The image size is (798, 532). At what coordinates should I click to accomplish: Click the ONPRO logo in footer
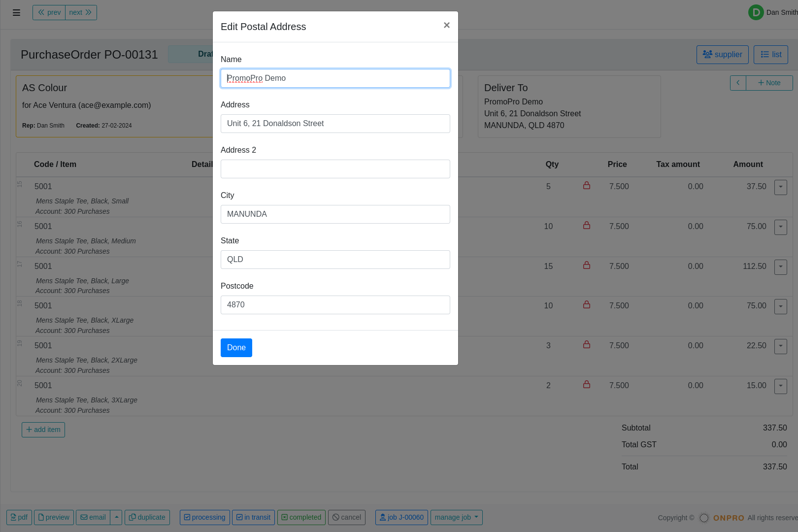pos(722,518)
